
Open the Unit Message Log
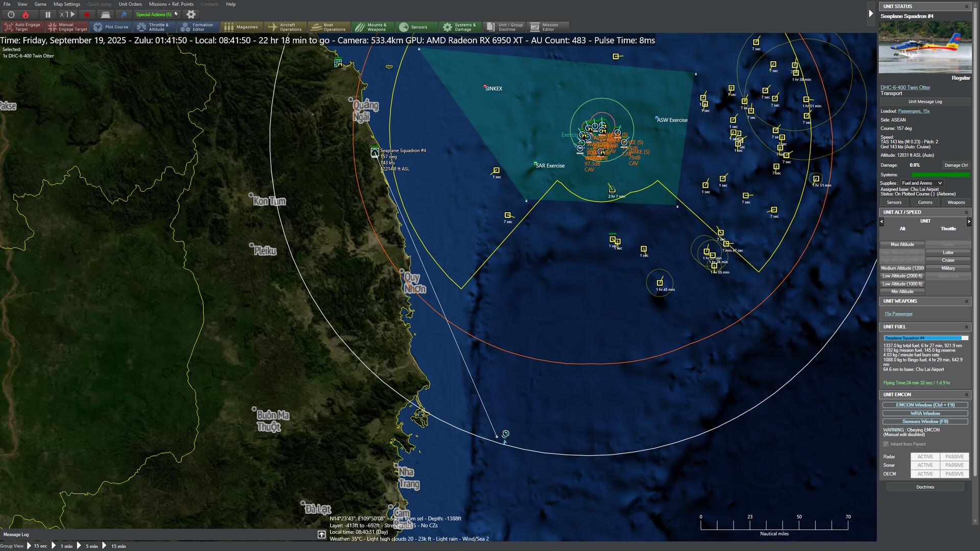925,102
